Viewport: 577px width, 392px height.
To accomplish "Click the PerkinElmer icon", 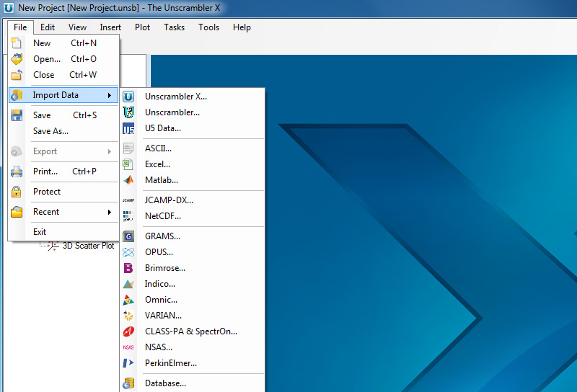I will 128,363.
